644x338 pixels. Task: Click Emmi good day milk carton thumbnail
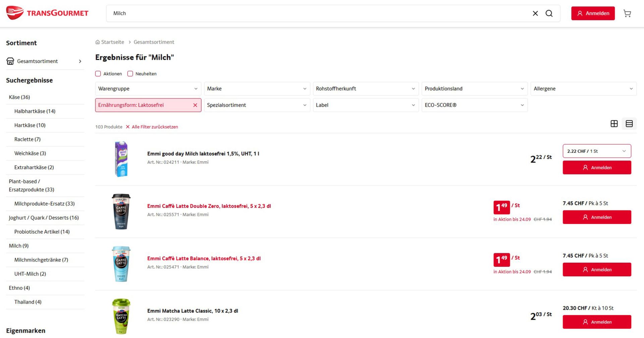click(121, 159)
